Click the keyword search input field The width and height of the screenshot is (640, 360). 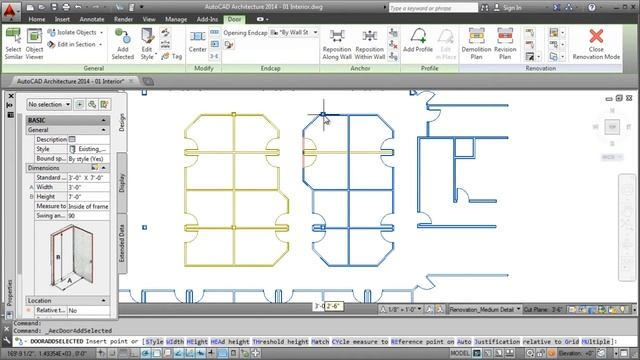tap(433, 8)
